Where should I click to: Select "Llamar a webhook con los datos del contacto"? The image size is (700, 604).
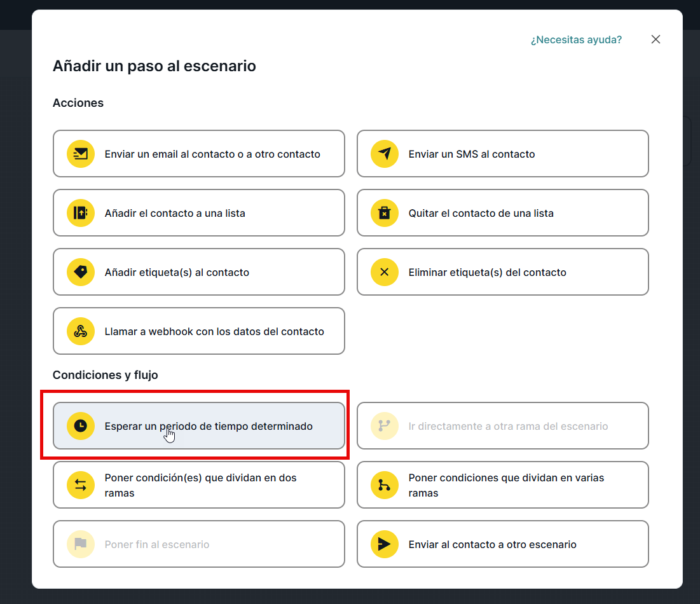coord(214,331)
